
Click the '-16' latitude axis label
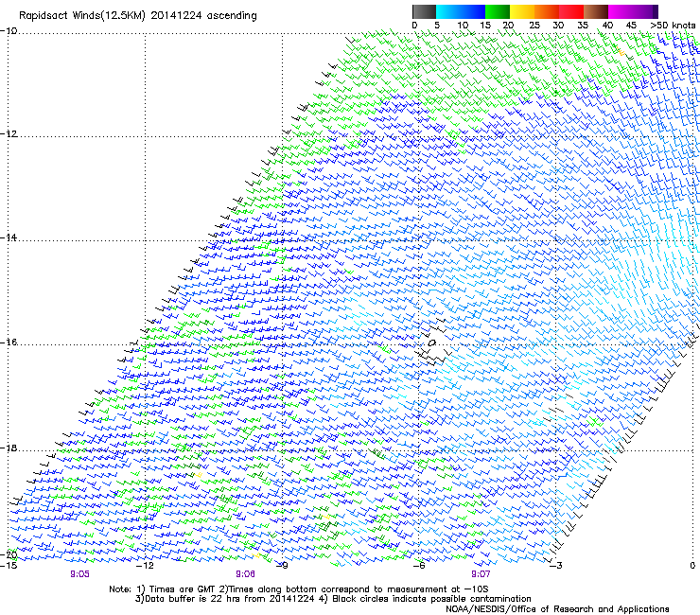(9, 343)
